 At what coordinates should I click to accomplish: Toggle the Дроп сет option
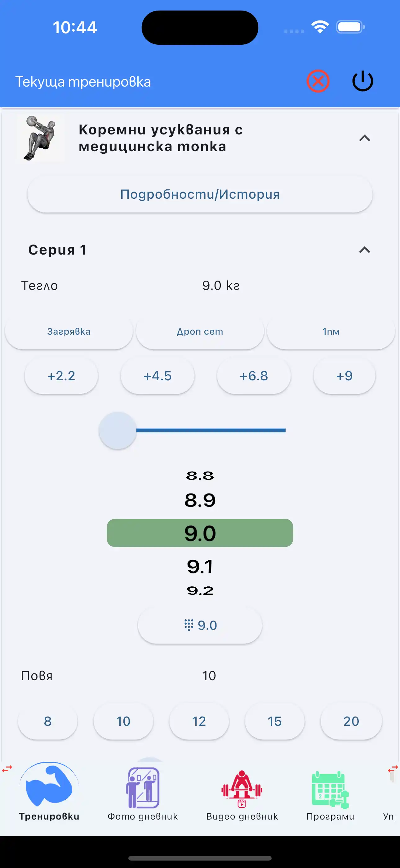pyautogui.click(x=200, y=332)
